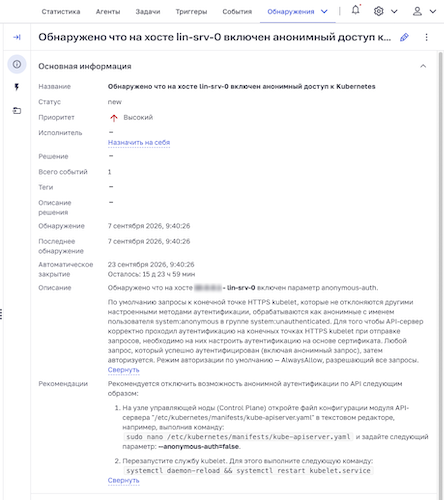The width and height of the screenshot is (444, 500).
Task: Switch to the Задачи tab
Action: pyautogui.click(x=148, y=12)
